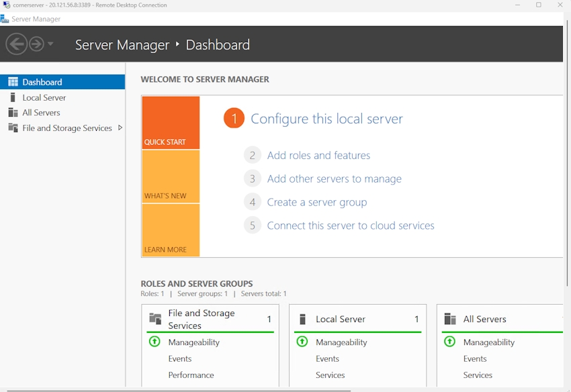Click Server Manager in the breadcrumb bar

coord(122,44)
